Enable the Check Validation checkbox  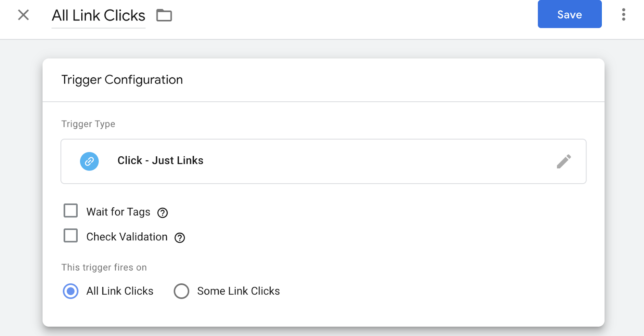pos(71,236)
